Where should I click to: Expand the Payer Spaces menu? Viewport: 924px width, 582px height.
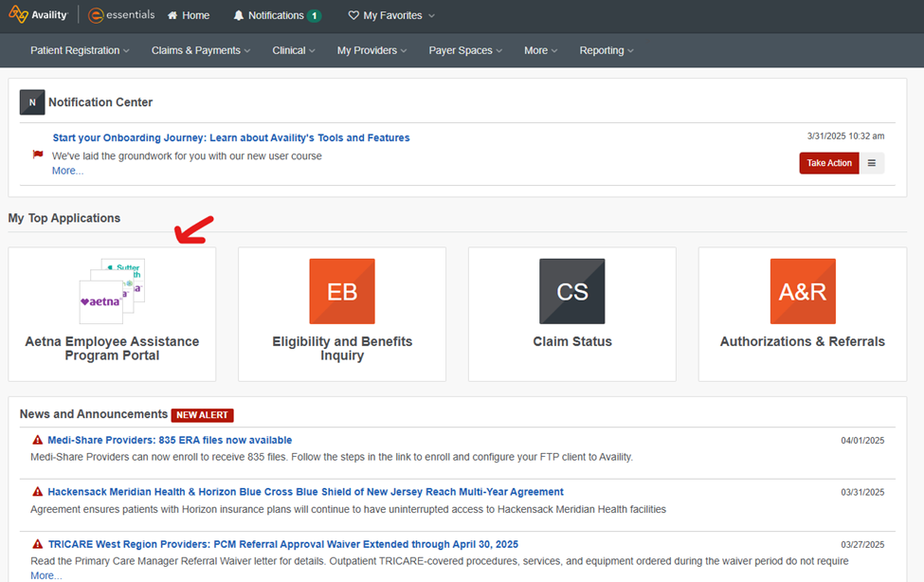click(x=465, y=50)
